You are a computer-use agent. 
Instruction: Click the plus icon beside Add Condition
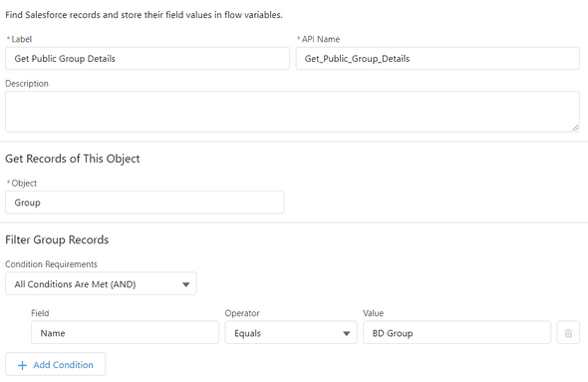coord(23,365)
